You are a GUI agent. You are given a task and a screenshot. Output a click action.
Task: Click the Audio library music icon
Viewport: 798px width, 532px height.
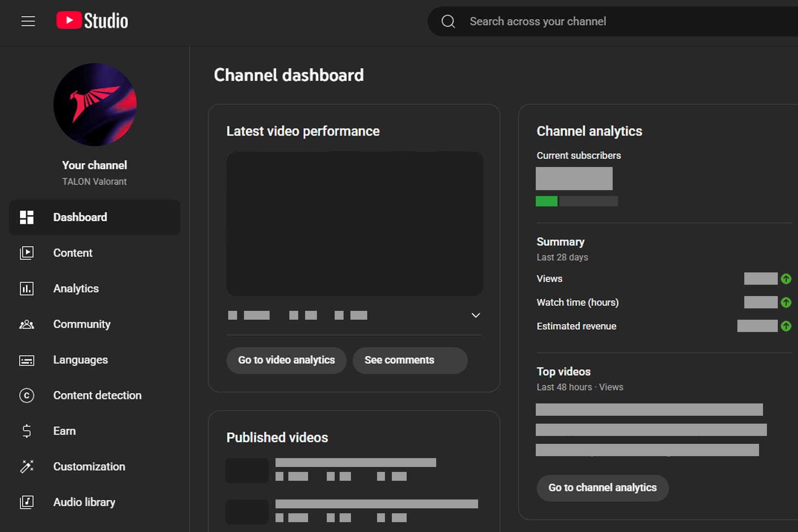[x=27, y=502]
